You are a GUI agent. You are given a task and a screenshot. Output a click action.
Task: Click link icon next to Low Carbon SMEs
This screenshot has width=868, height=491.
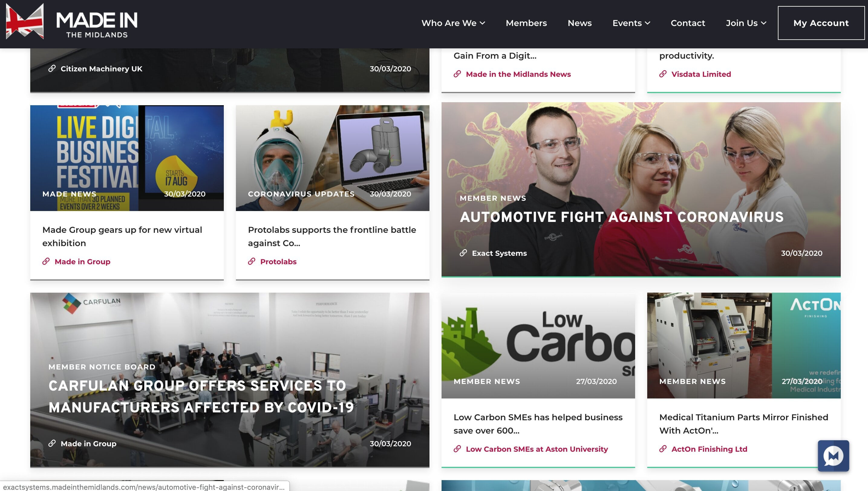pos(457,449)
